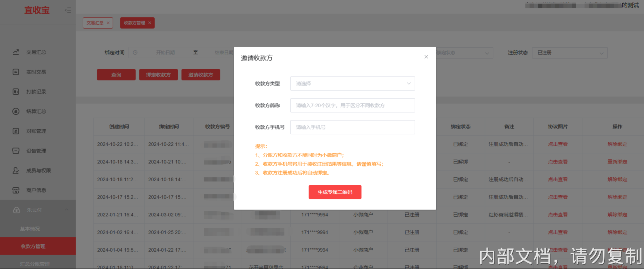The height and width of the screenshot is (269, 644).
Task: Click the 交易汇总 chart icon in sidebar
Action: [16, 52]
